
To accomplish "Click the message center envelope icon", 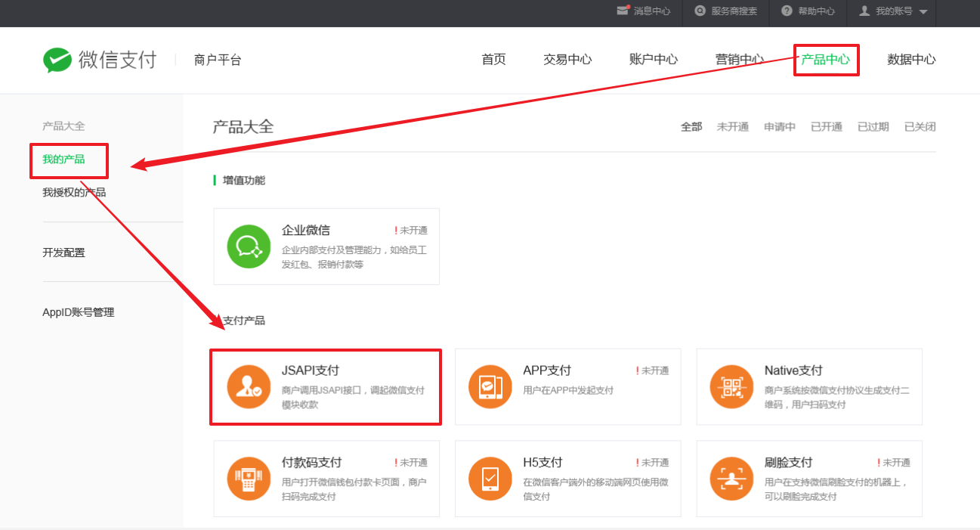I will [623, 11].
